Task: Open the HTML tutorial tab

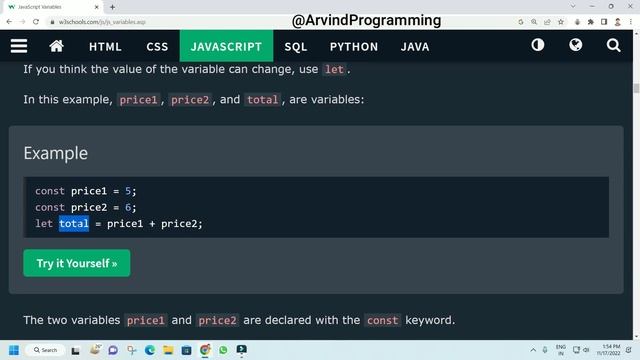Action: coord(105,47)
